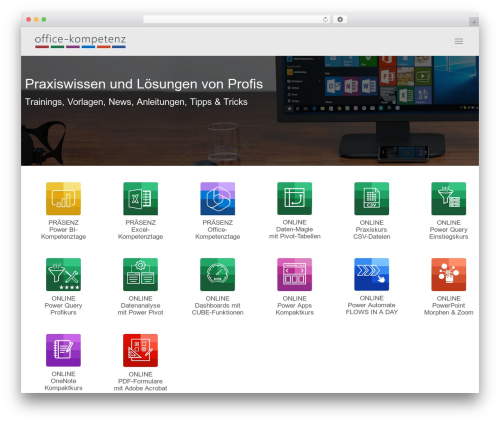Follow the PRÄSENZ Office-Kompetenztage text link
Image resolution: width=500 pixels, height=423 pixels.
(217, 229)
